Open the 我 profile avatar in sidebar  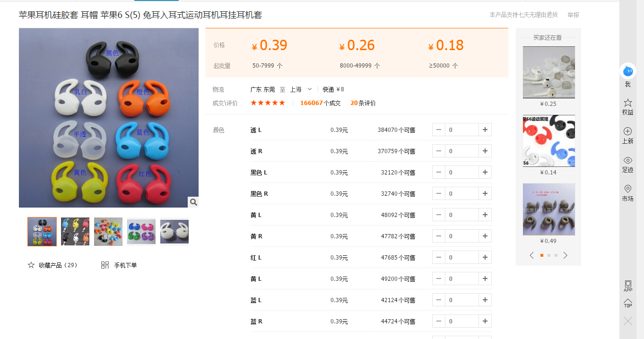tap(628, 71)
